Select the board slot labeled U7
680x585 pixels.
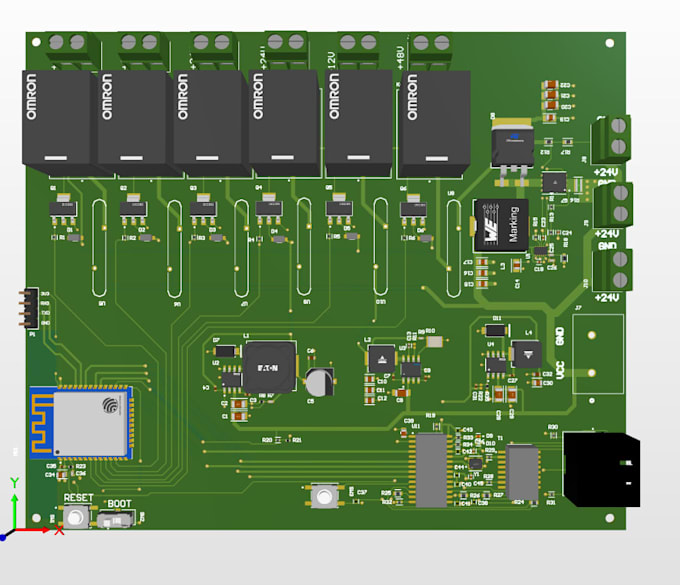pos(242,248)
